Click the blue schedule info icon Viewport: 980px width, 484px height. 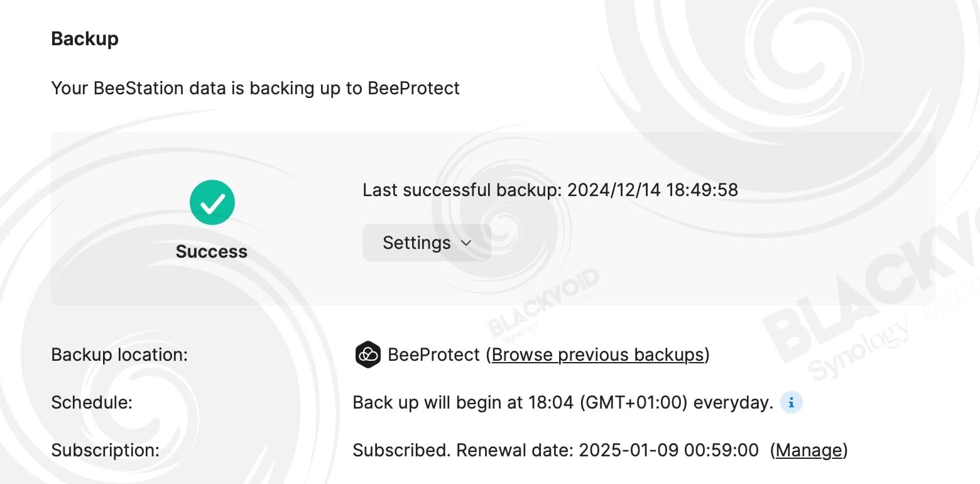(x=791, y=402)
